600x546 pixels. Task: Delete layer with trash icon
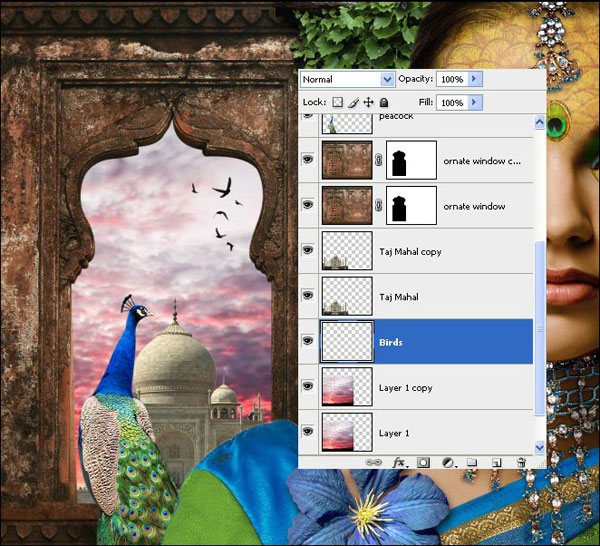tap(520, 462)
